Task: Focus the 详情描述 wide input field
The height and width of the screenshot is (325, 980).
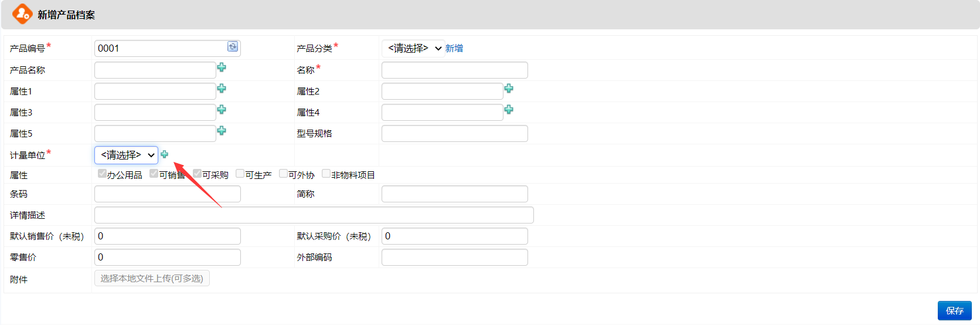Action: [x=314, y=215]
